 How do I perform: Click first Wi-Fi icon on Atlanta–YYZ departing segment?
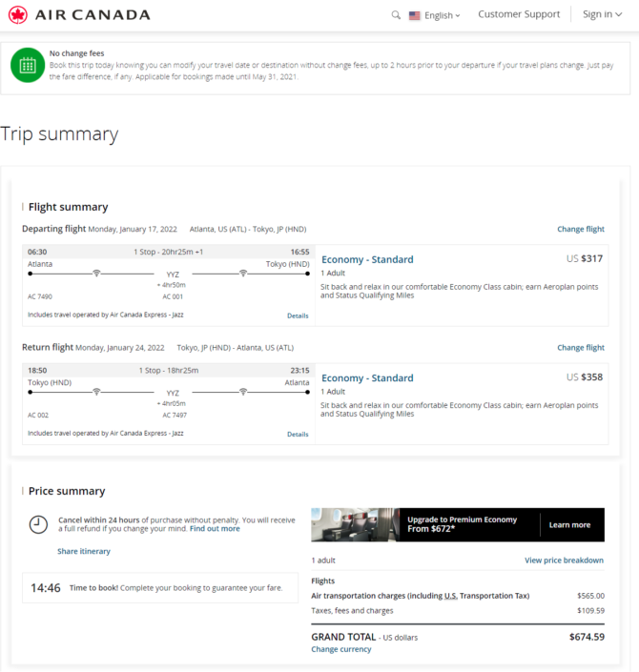coord(96,273)
